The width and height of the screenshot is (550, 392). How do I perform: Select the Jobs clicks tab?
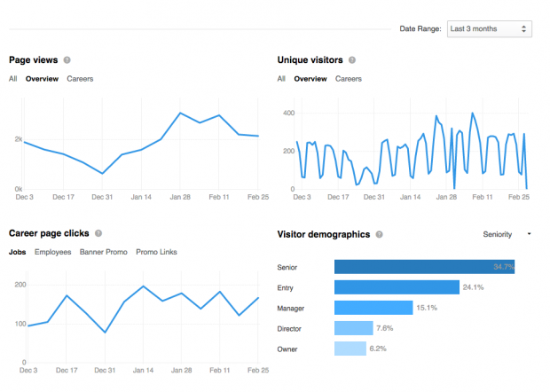tap(17, 252)
